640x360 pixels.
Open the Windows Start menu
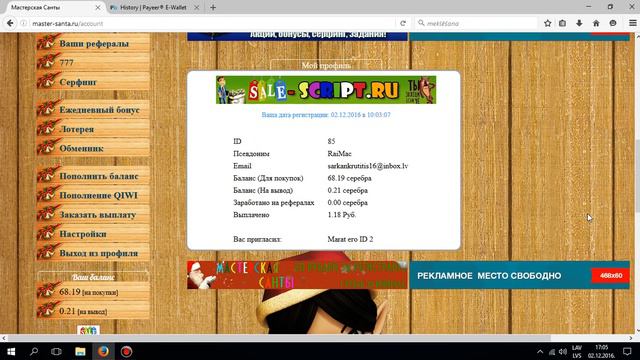11,351
